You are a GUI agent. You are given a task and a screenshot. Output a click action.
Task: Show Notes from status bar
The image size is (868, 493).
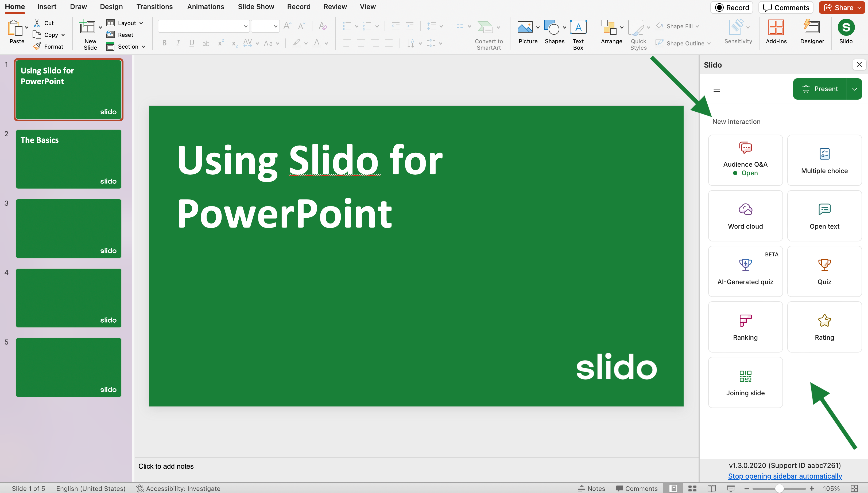point(591,488)
